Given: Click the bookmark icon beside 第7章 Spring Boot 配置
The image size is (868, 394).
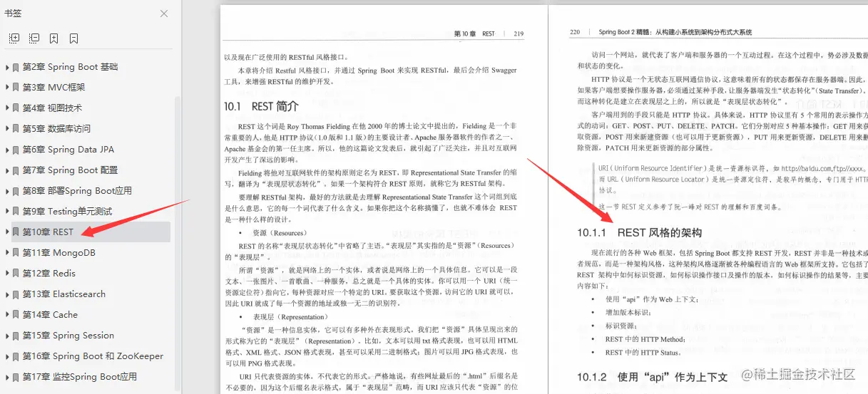Looking at the screenshot, I should point(16,170).
